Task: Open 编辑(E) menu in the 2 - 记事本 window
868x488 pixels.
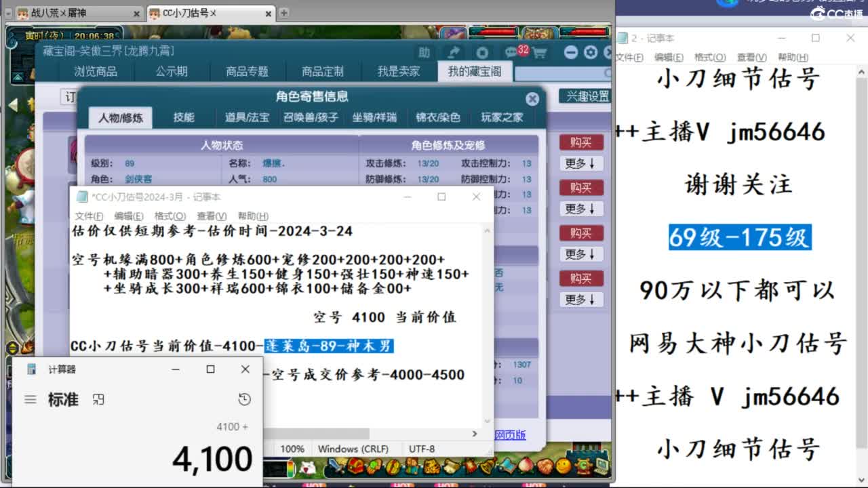Action: tap(669, 58)
